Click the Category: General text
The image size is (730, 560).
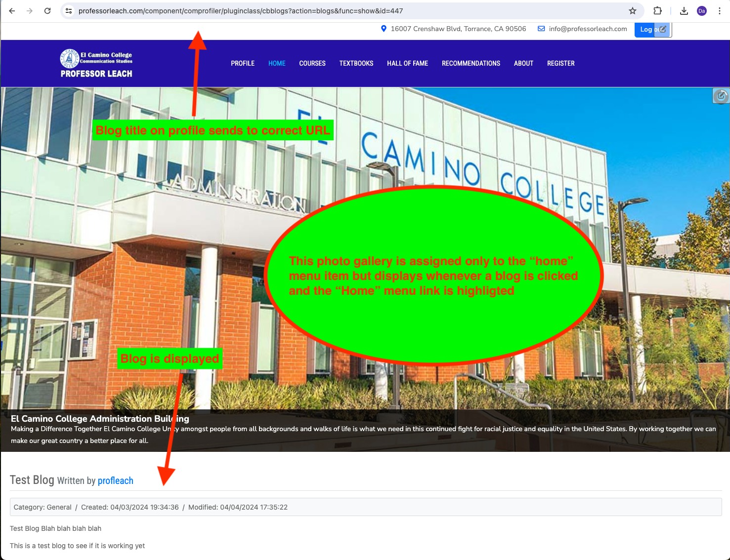[x=43, y=507]
